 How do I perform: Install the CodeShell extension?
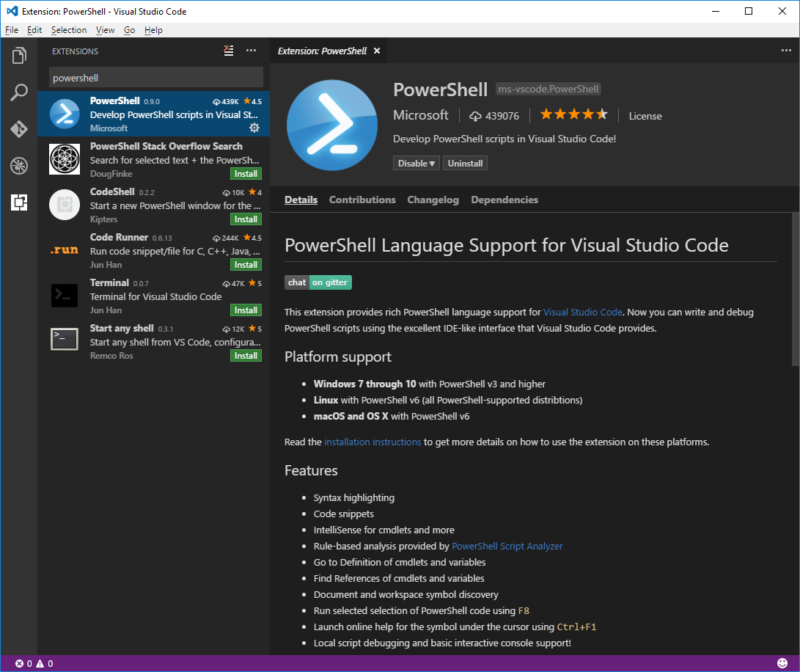(x=246, y=219)
